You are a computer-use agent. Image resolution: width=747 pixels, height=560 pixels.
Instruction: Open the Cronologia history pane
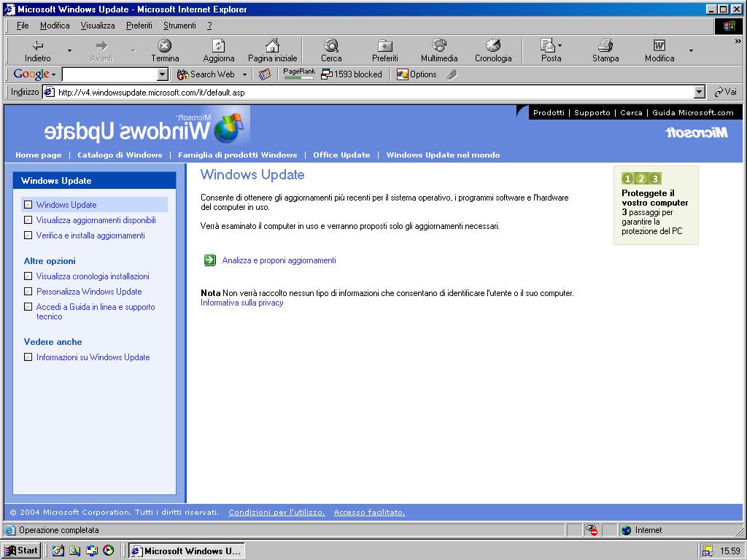[493, 50]
